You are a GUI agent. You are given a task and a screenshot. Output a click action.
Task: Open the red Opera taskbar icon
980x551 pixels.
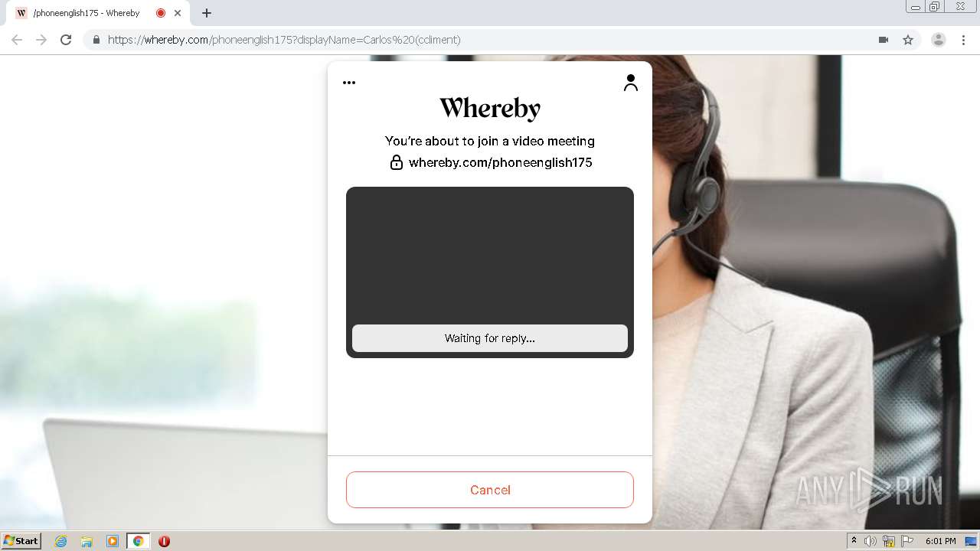[x=164, y=541]
